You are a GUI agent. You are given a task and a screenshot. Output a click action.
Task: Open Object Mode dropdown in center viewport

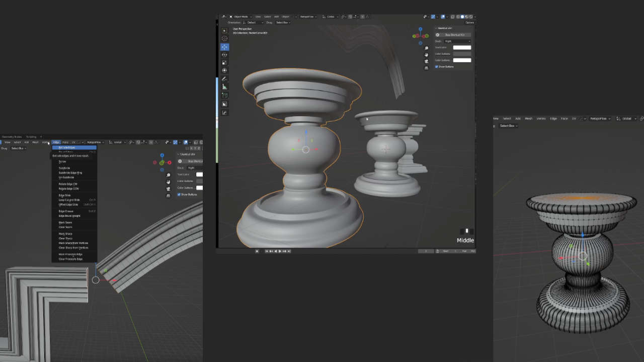tap(240, 17)
